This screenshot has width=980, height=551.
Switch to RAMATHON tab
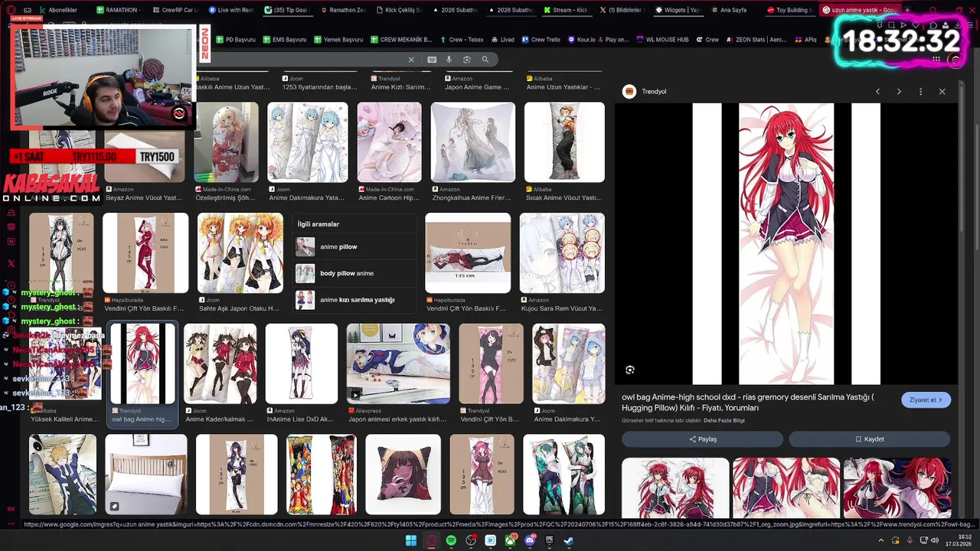(x=119, y=10)
